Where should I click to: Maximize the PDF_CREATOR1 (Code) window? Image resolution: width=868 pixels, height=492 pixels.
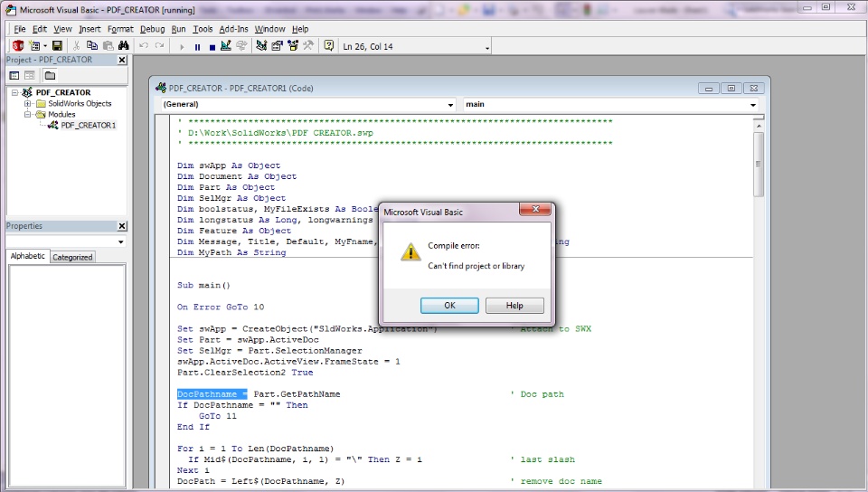[731, 88]
